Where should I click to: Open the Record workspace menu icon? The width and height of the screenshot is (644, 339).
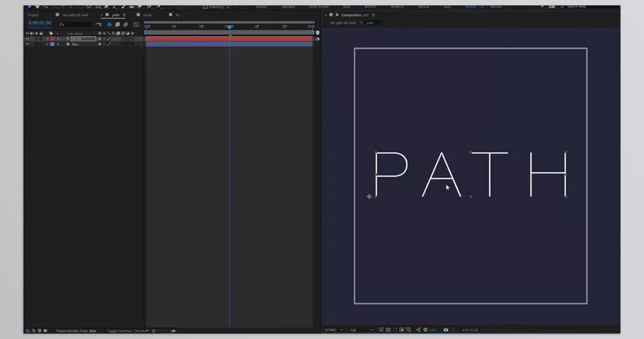tap(482, 7)
